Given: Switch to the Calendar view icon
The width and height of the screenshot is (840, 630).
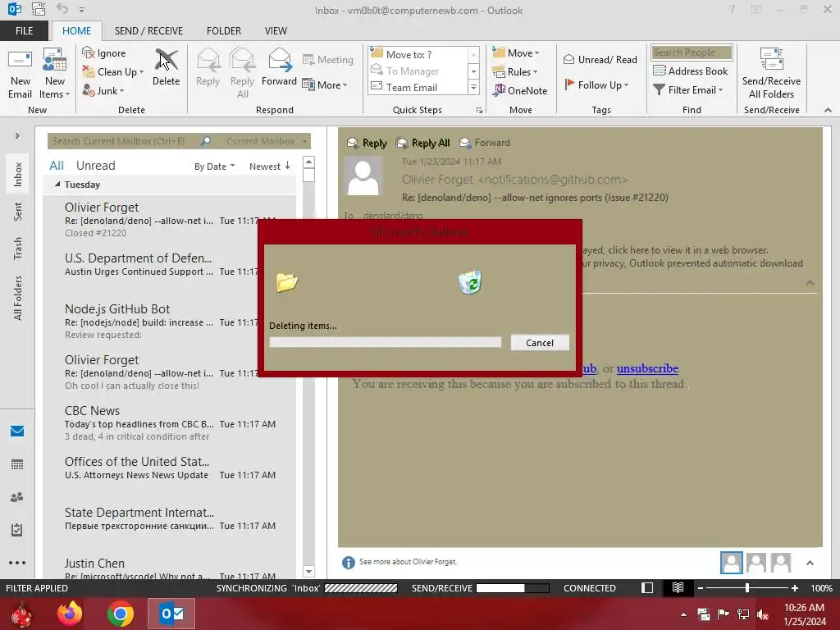Looking at the screenshot, I should [x=17, y=464].
